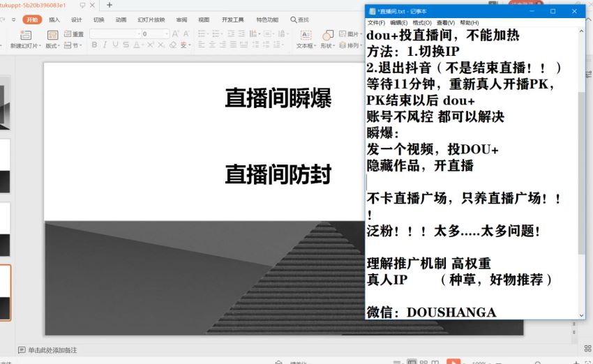Expand the New Slide dropdown arrow
The height and width of the screenshot is (364, 593).
pyautogui.click(x=39, y=46)
